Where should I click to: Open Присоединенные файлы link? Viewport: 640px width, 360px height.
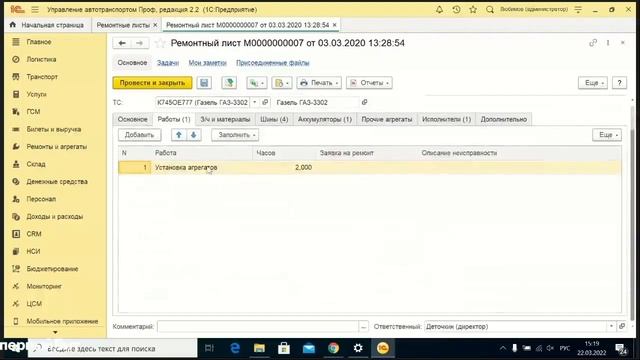click(x=273, y=62)
